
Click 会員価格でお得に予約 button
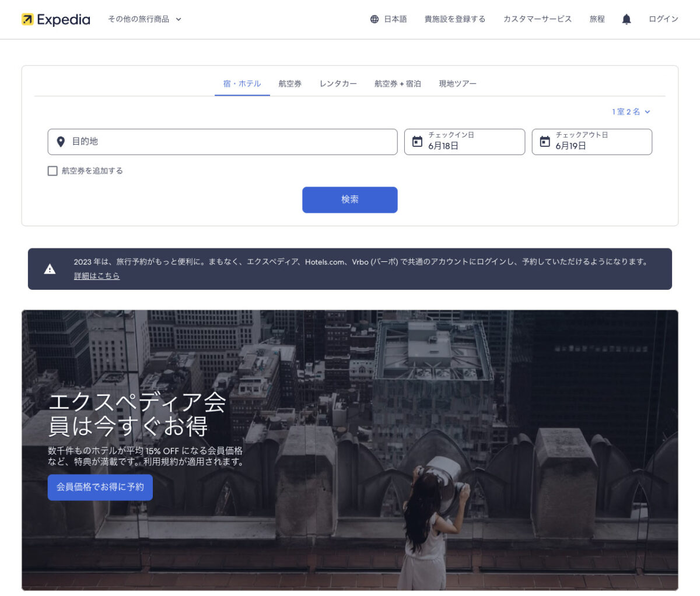tap(100, 488)
